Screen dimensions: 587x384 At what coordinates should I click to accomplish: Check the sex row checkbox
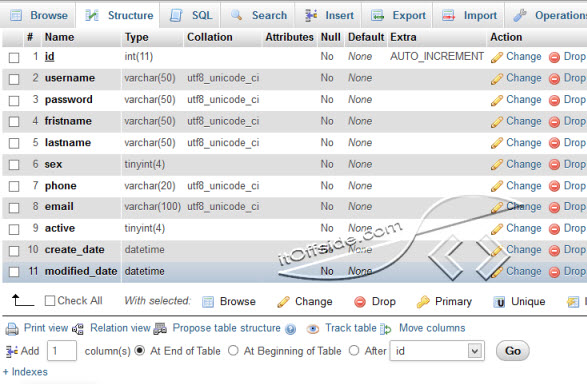pyautogui.click(x=14, y=165)
